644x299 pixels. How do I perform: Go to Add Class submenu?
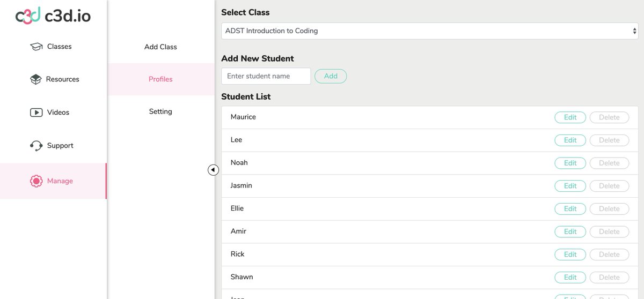pyautogui.click(x=160, y=47)
